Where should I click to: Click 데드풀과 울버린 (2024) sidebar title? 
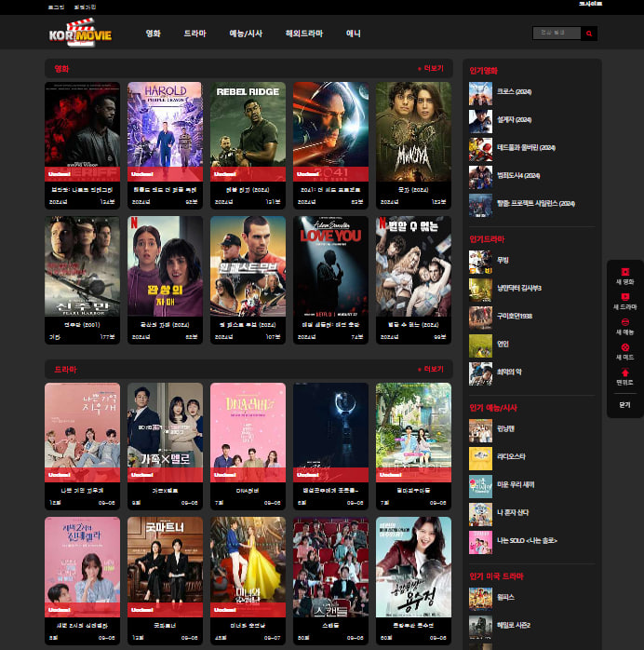(526, 147)
